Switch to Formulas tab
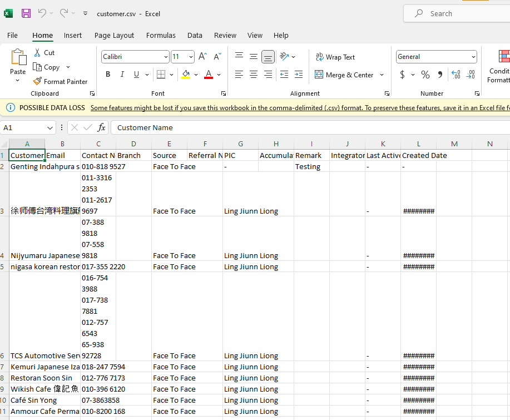 [x=161, y=36]
